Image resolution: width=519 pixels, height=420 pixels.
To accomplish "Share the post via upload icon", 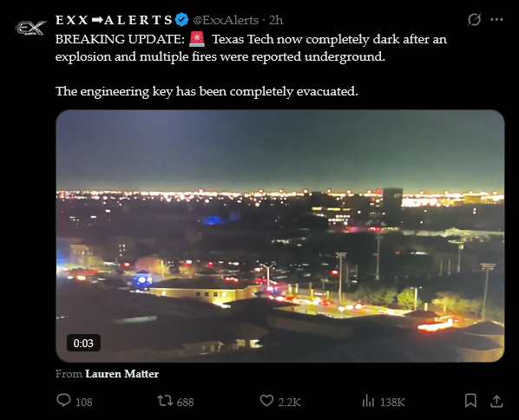I will click(496, 401).
